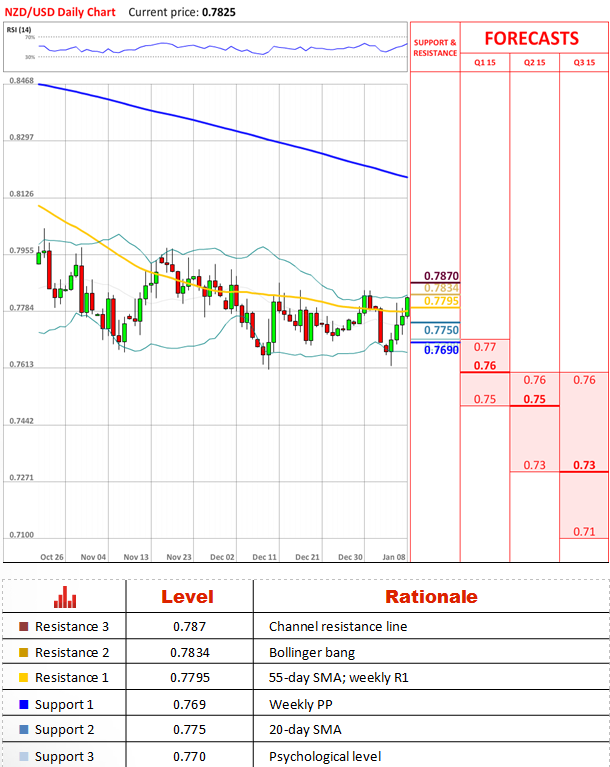Select the Q1 15 forecast column header
The width and height of the screenshot is (610, 767).
[485, 63]
